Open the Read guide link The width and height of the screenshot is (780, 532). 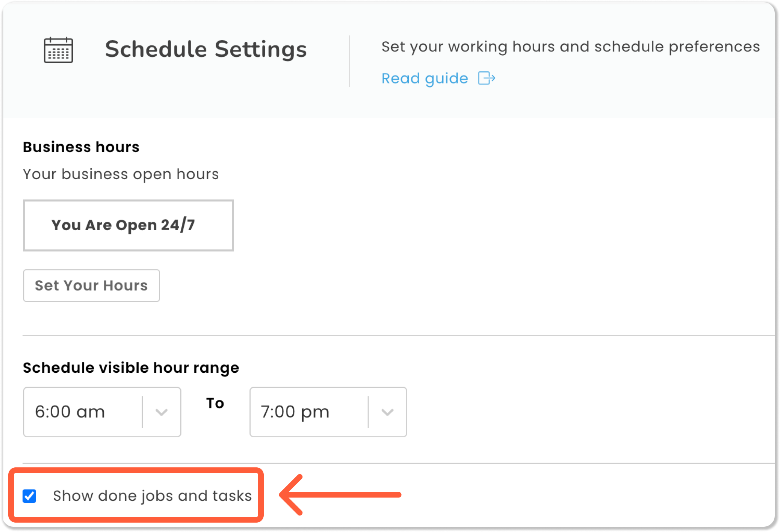425,79
